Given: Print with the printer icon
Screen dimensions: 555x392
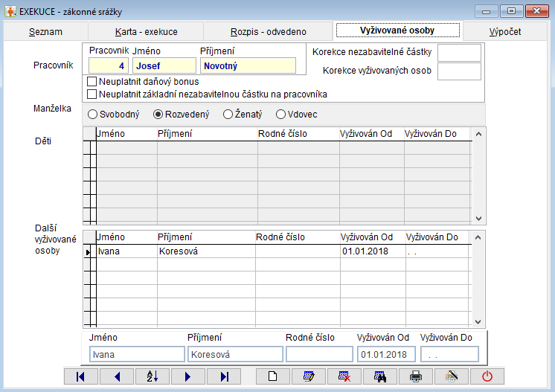Looking at the screenshot, I should coord(416,376).
